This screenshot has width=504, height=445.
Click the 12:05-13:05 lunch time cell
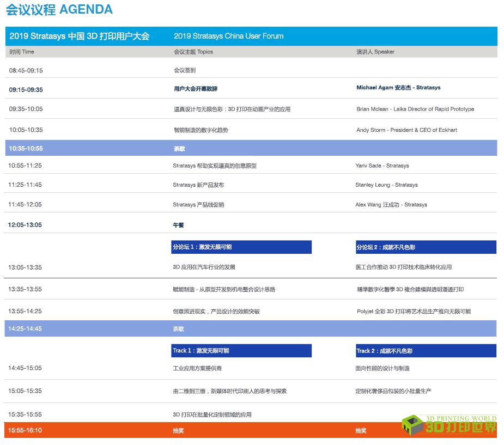(x=25, y=225)
